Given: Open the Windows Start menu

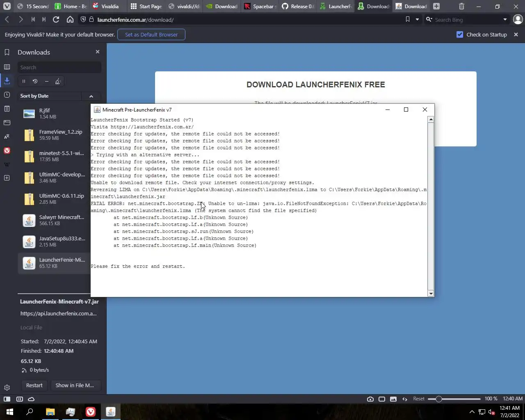Looking at the screenshot, I should [10, 412].
